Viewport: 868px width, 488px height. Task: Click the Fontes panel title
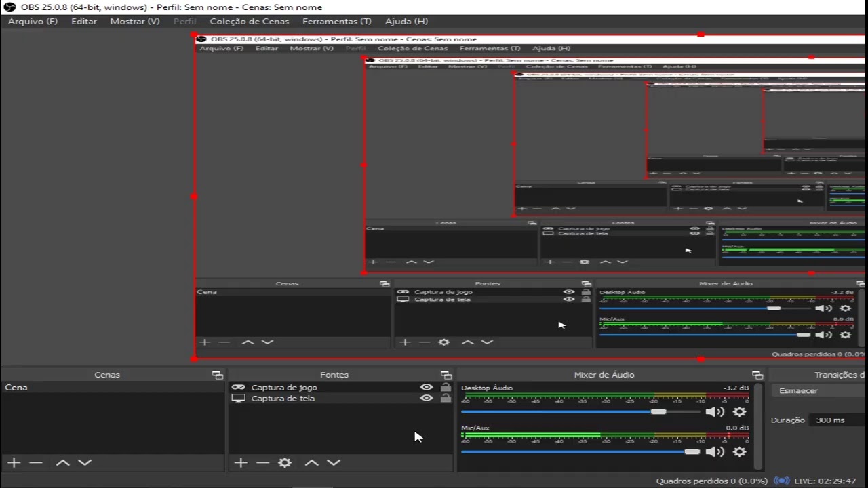point(334,375)
